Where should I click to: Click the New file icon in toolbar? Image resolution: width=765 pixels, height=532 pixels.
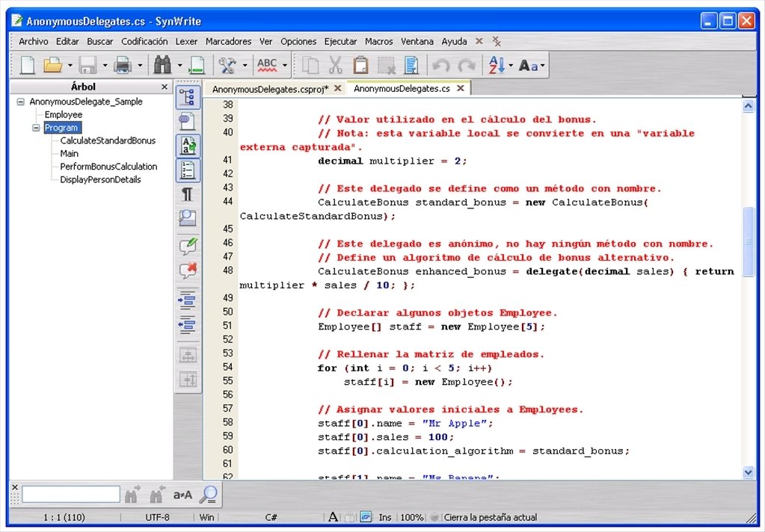(28, 65)
